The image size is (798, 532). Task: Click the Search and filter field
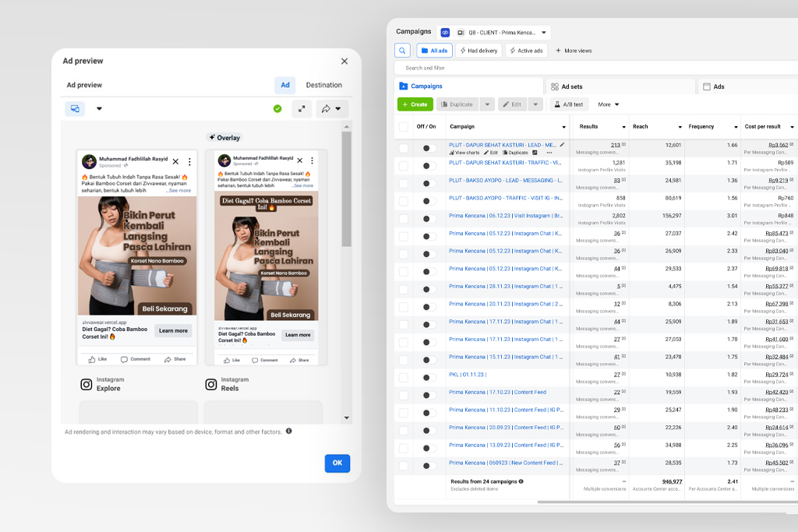pyautogui.click(x=546, y=68)
